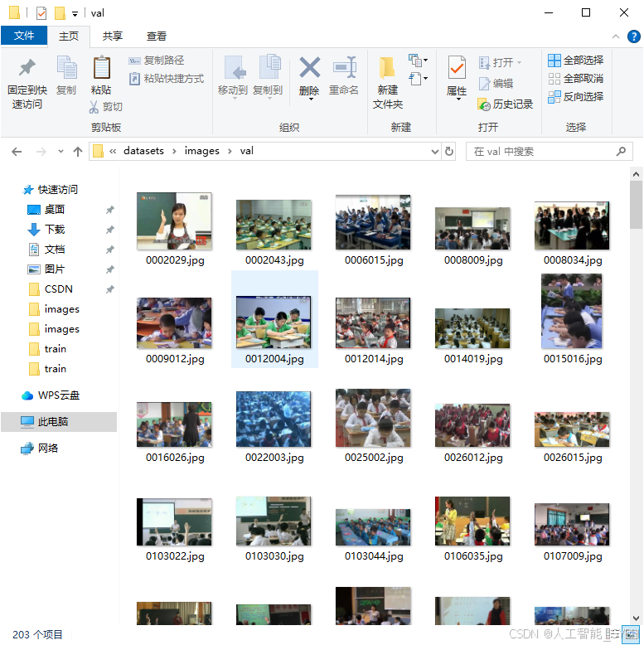Open the File tab
The width and height of the screenshot is (644, 645).
coord(24,36)
